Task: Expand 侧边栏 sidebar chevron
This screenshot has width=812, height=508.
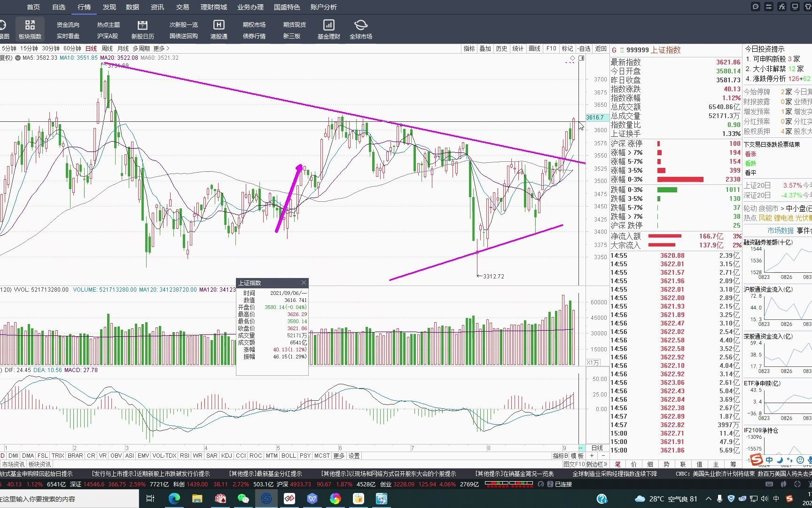Action: pyautogui.click(x=597, y=464)
